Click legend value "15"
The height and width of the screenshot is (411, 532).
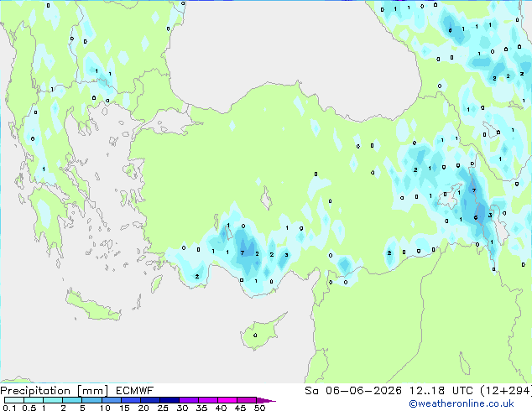[124, 408]
